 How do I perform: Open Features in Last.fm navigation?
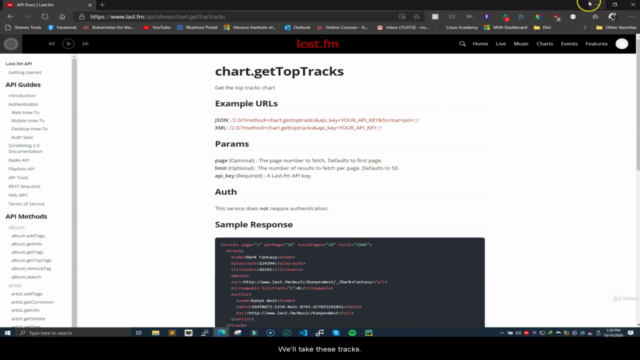pyautogui.click(x=596, y=44)
